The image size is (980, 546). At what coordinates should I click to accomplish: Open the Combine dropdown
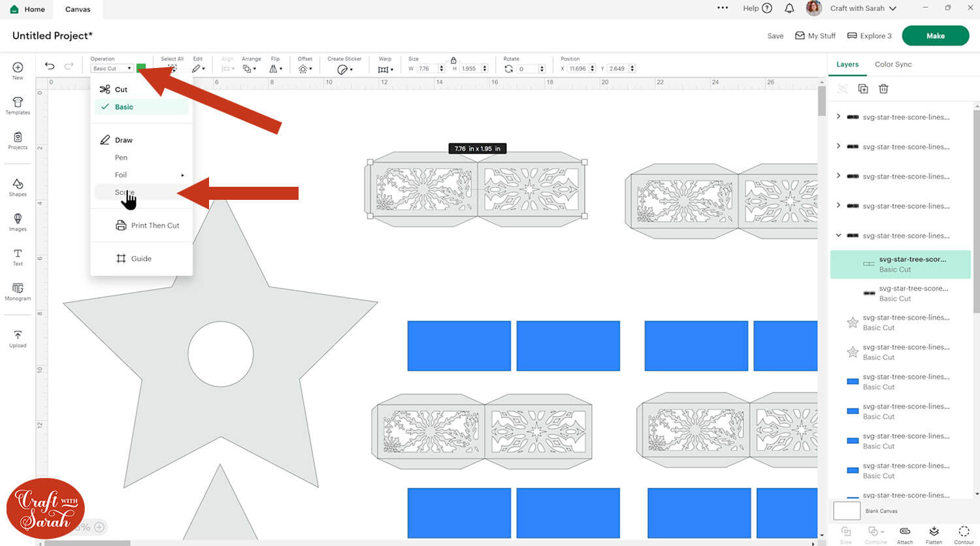tap(875, 534)
